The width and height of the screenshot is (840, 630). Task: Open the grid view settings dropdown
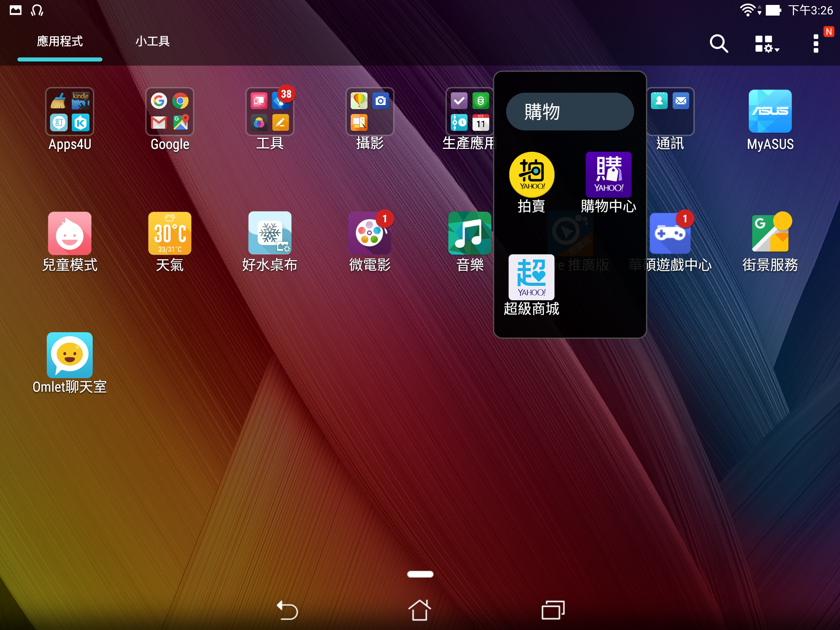[x=766, y=43]
